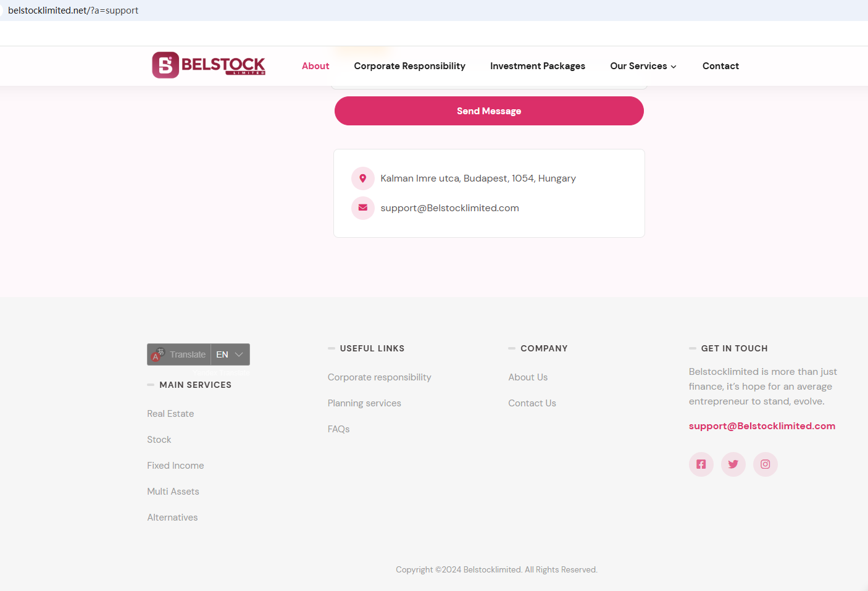The image size is (868, 591).
Task: Click the Translate button
Action: click(179, 354)
